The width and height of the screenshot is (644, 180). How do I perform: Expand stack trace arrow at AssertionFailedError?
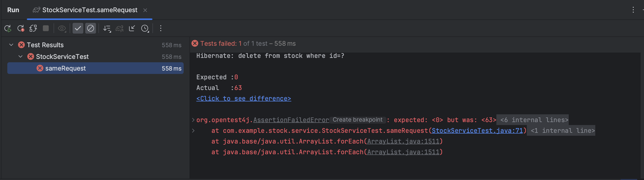[x=193, y=120]
